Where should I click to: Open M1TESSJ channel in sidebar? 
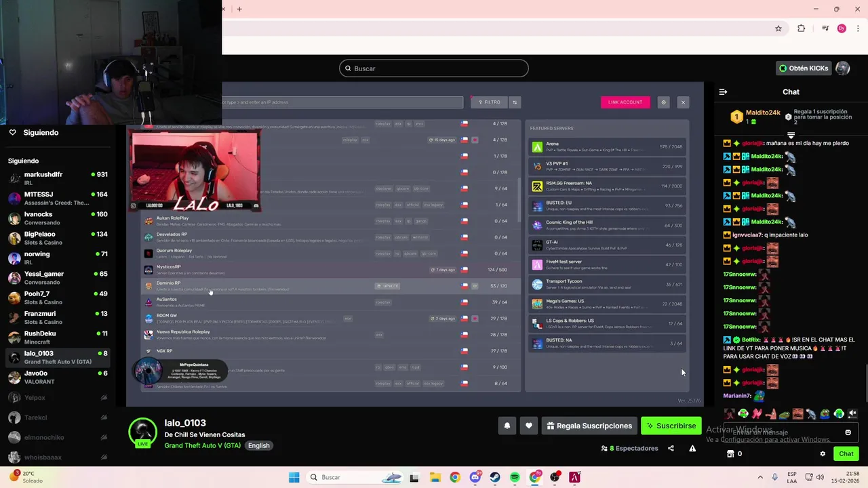58,199
